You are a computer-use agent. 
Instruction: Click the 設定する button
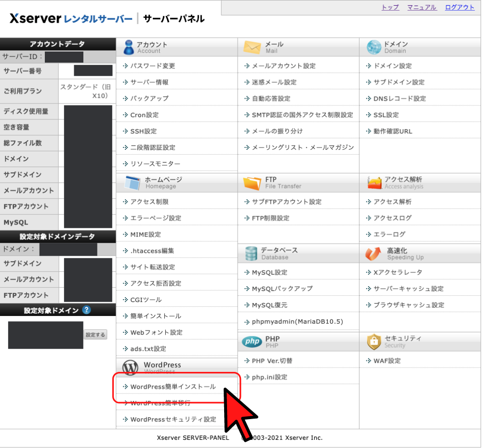[95, 335]
